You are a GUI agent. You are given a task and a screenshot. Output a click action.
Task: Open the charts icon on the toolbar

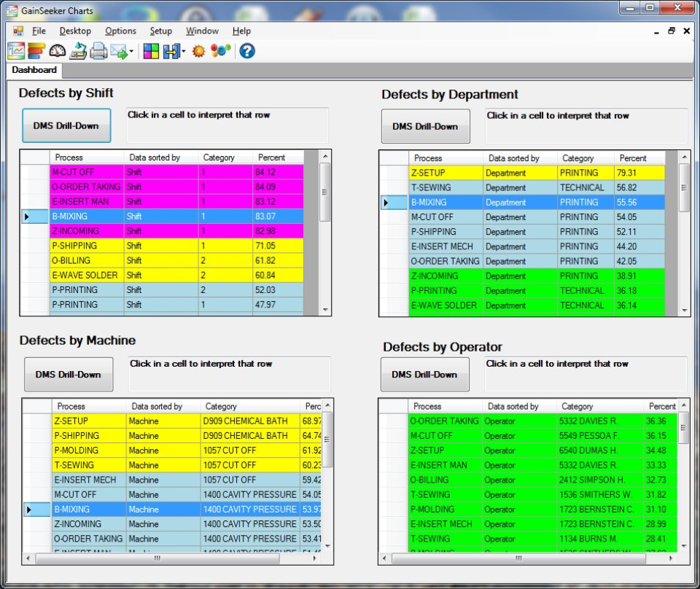coord(15,50)
